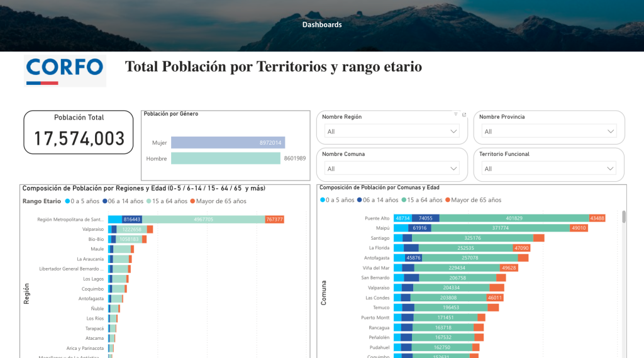The width and height of the screenshot is (644, 358).
Task: Click 'Mayor de 65 años' legend marker in comunas chart
Action: pos(448,200)
